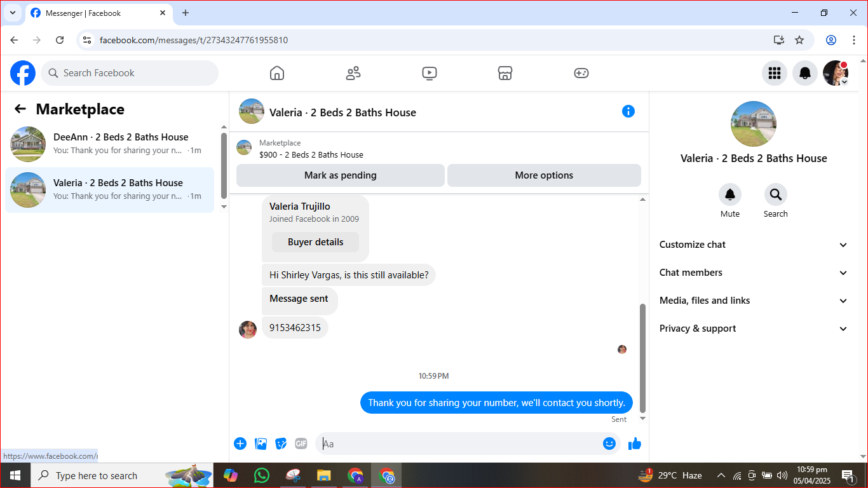Go back in browser history
This screenshot has width=868, height=488.
click(x=14, y=40)
